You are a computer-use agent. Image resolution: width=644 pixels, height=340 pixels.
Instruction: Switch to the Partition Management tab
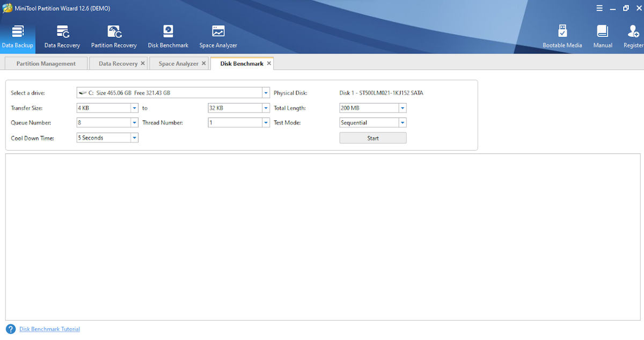point(46,63)
